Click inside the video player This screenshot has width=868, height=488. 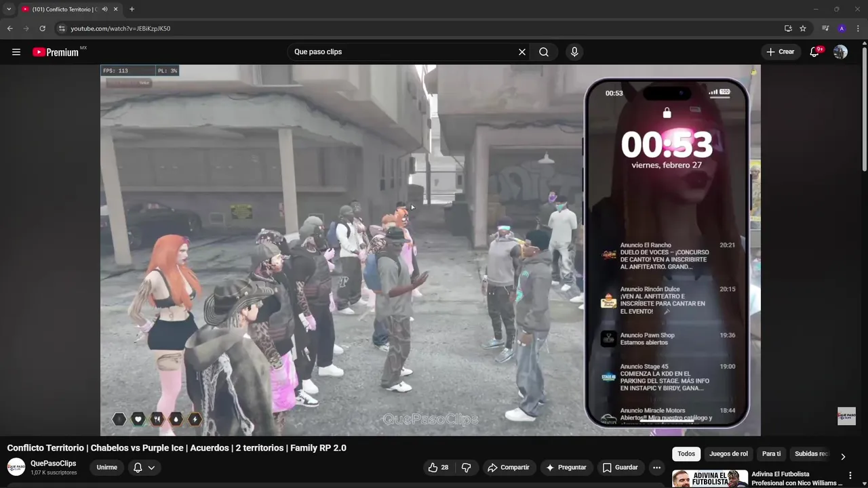tap(431, 250)
